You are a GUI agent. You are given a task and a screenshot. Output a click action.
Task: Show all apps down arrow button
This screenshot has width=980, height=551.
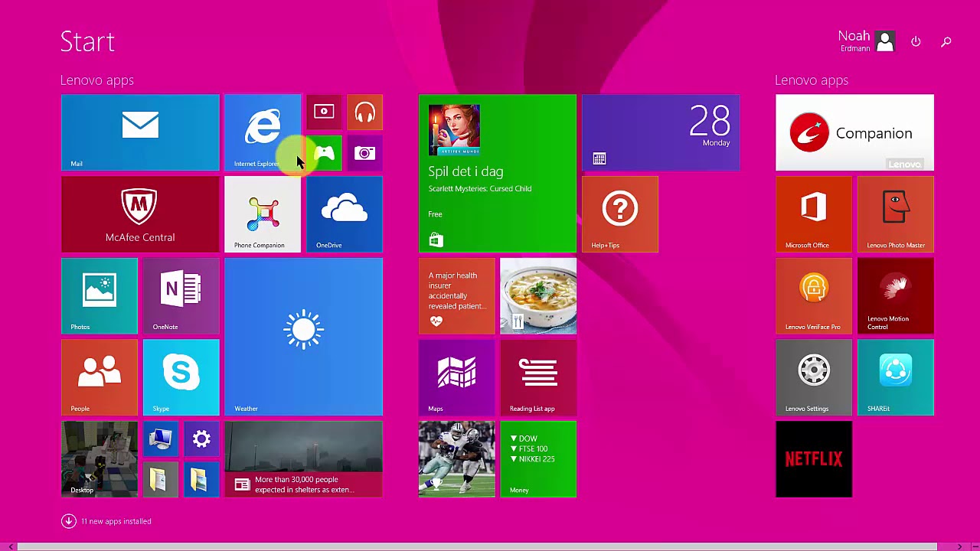68,521
